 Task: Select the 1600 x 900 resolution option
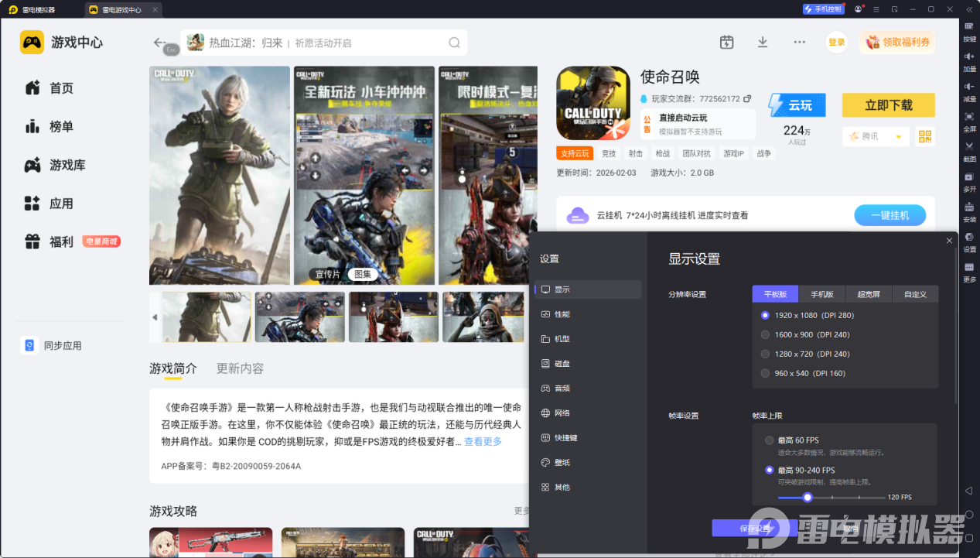click(x=765, y=334)
